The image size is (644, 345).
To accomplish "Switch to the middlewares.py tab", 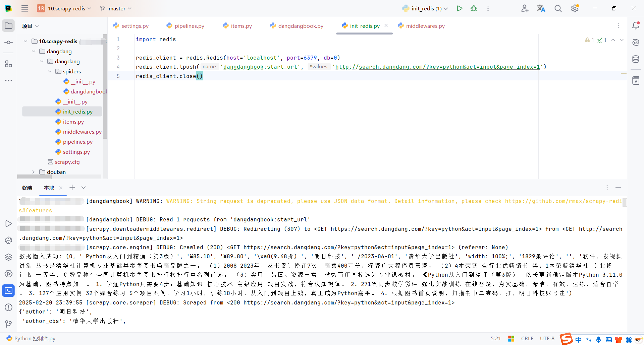I will click(x=421, y=26).
